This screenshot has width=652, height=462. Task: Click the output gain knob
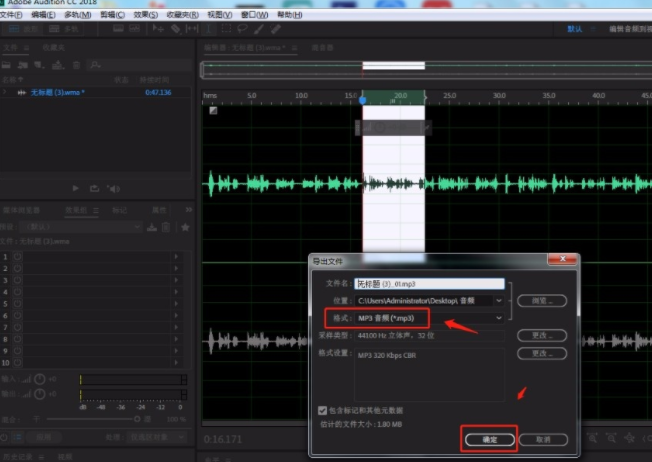[x=40, y=394]
